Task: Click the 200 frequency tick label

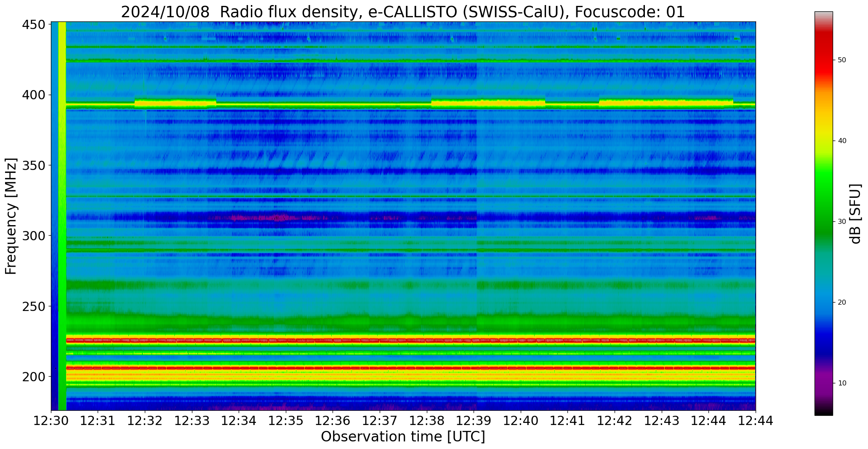Action: coord(34,377)
